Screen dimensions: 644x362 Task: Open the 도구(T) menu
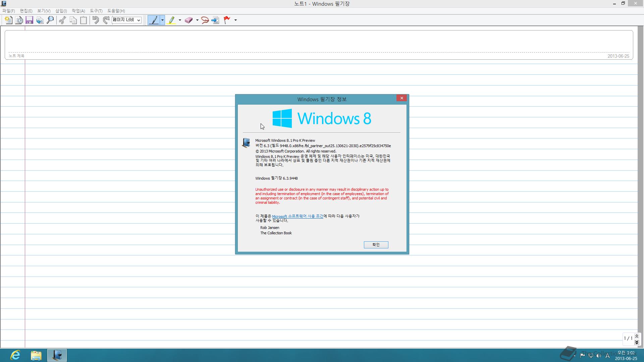(x=96, y=11)
